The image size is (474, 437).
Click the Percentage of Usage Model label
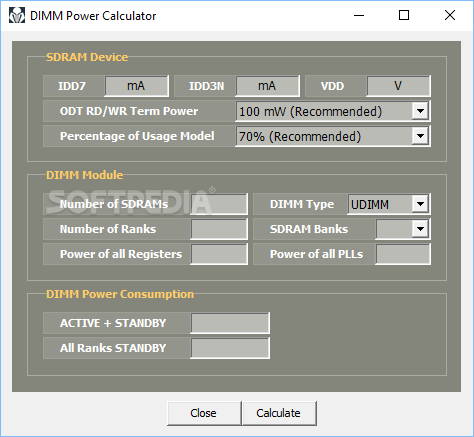[x=137, y=136]
